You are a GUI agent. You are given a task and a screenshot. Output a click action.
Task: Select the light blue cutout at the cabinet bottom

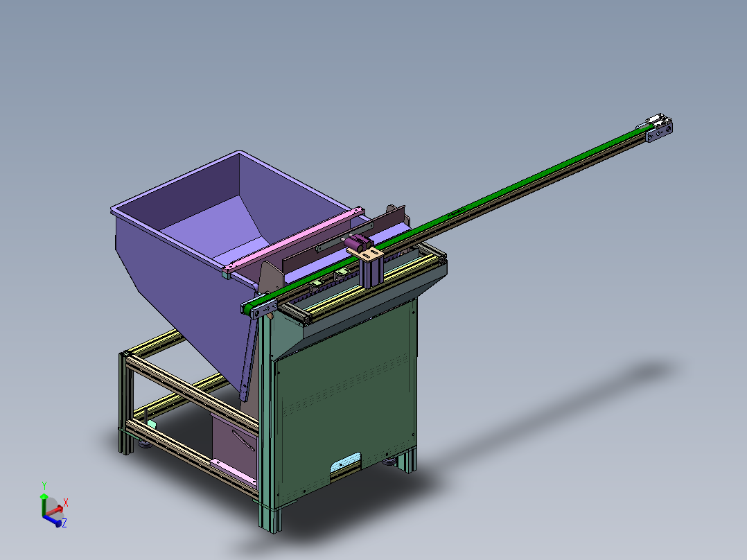click(346, 463)
